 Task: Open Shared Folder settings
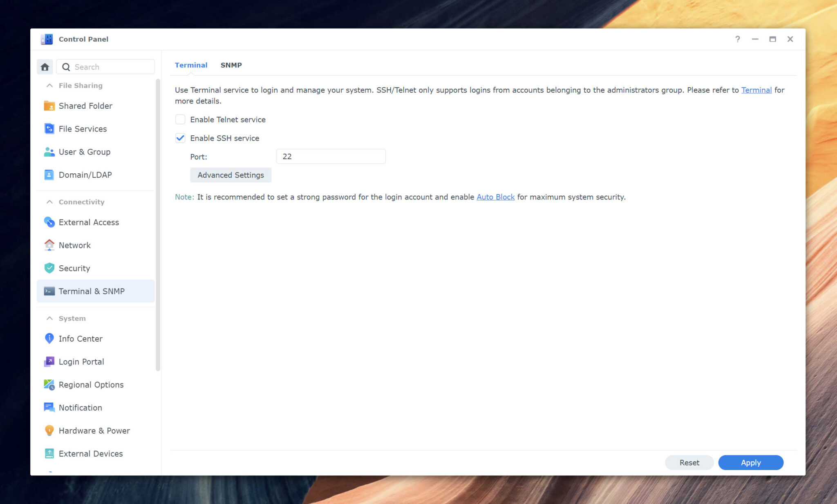pyautogui.click(x=85, y=105)
